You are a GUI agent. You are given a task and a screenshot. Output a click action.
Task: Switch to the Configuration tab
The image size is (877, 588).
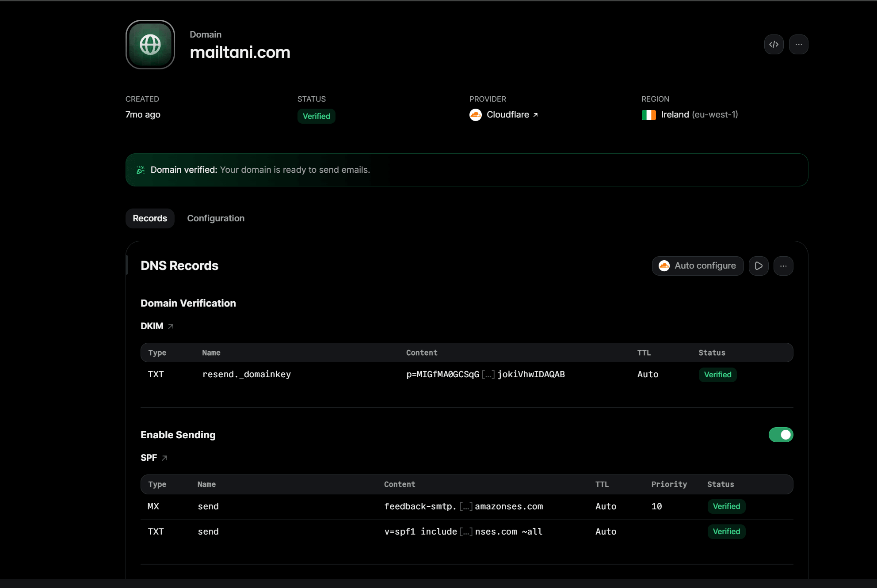(x=216, y=218)
